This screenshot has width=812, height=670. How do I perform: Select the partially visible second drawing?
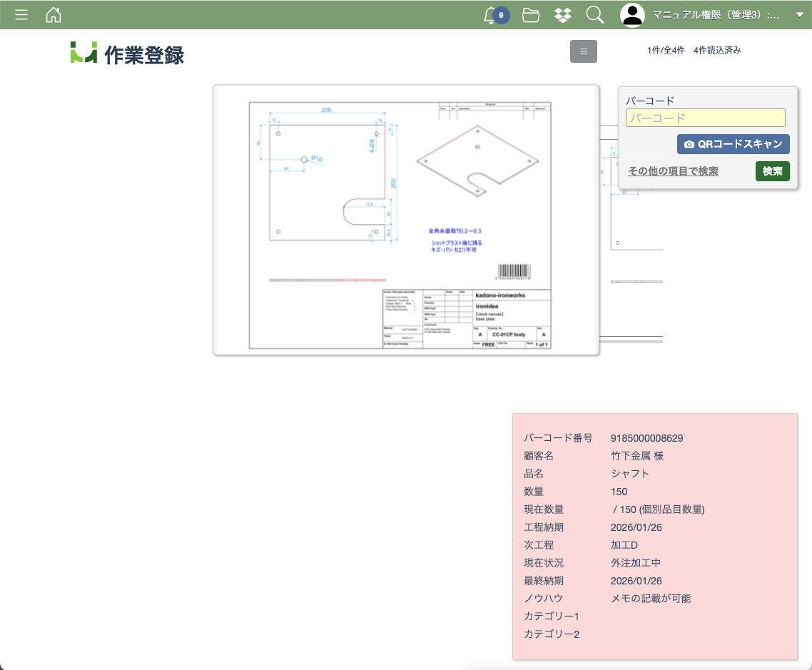click(635, 235)
